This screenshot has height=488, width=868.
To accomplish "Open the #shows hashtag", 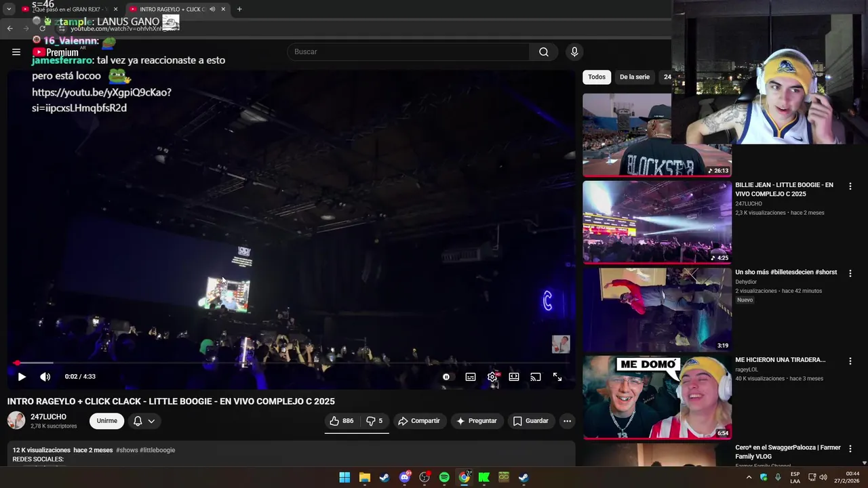I will coord(127,450).
